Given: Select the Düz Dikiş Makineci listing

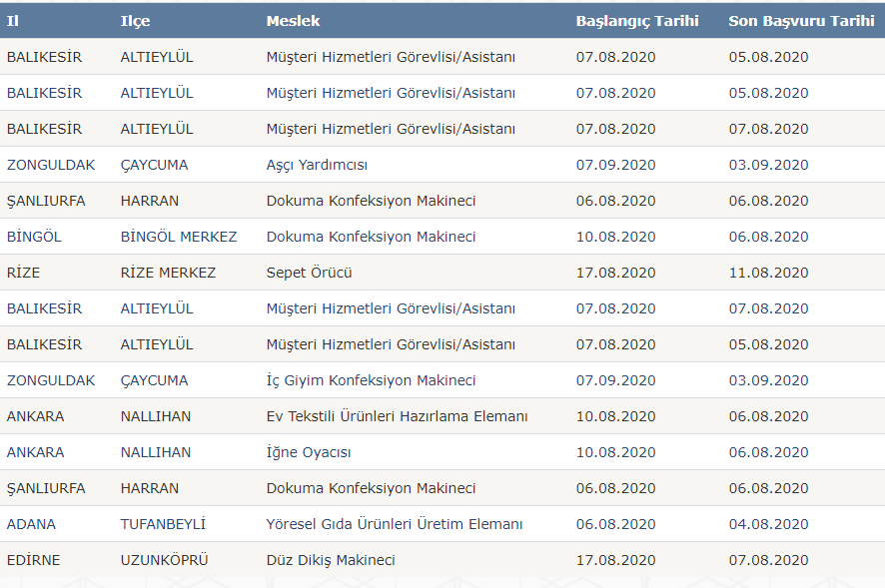Looking at the screenshot, I should 331,560.
